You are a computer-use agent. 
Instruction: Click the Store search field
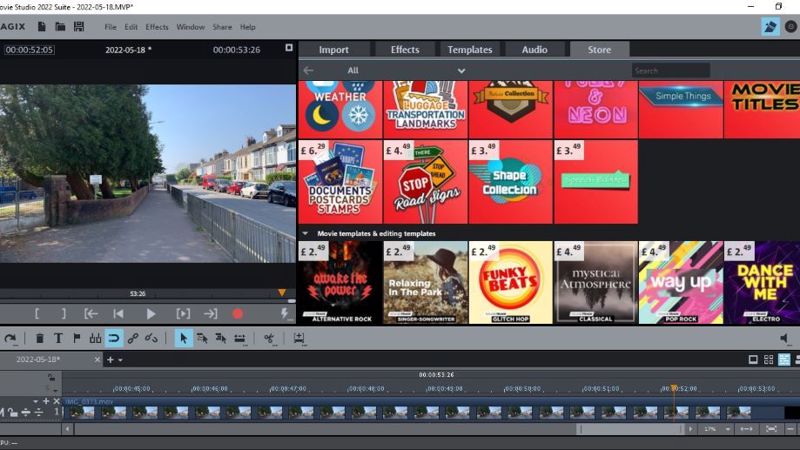670,70
